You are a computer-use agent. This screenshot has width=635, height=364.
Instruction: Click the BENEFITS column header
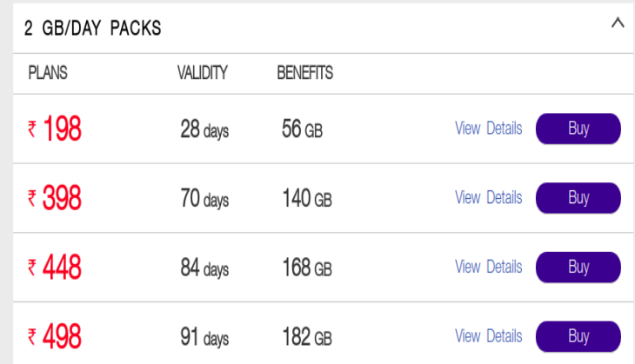click(x=305, y=73)
